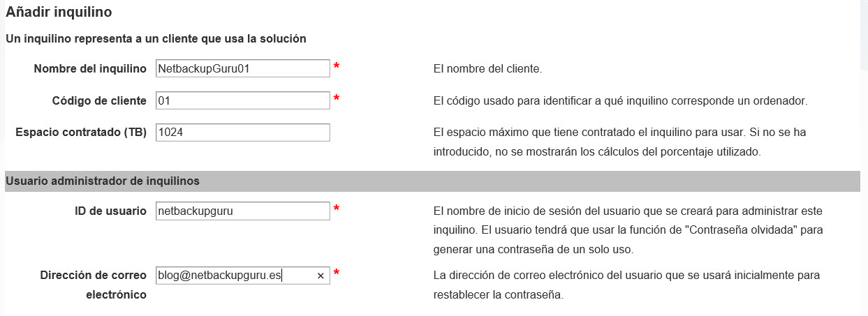Focus the Código de cliente input

[x=242, y=100]
